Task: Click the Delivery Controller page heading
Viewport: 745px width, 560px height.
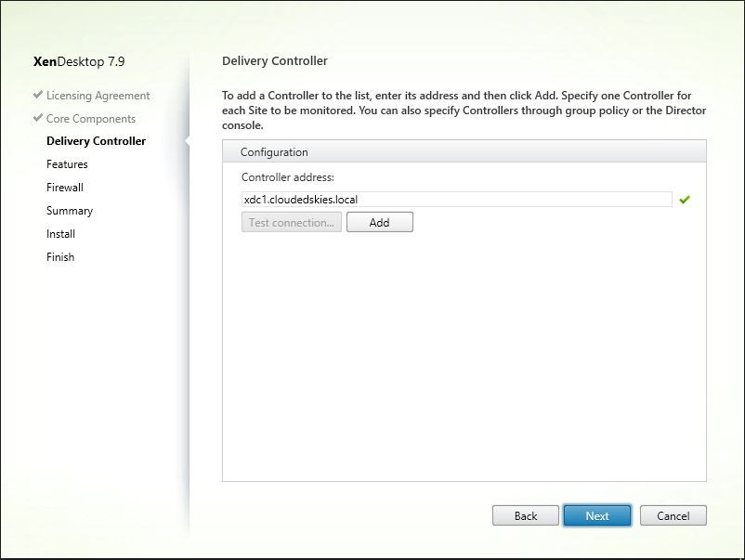Action: [275, 60]
